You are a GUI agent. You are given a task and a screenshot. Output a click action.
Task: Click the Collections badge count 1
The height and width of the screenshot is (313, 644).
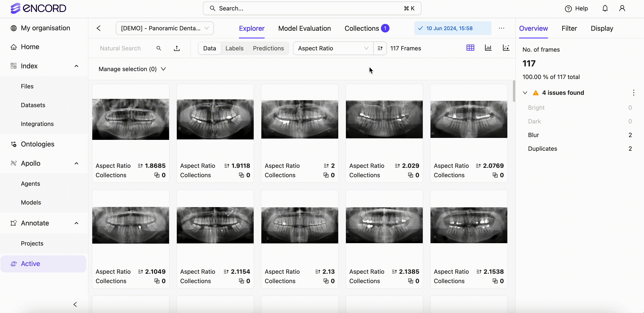tap(385, 28)
